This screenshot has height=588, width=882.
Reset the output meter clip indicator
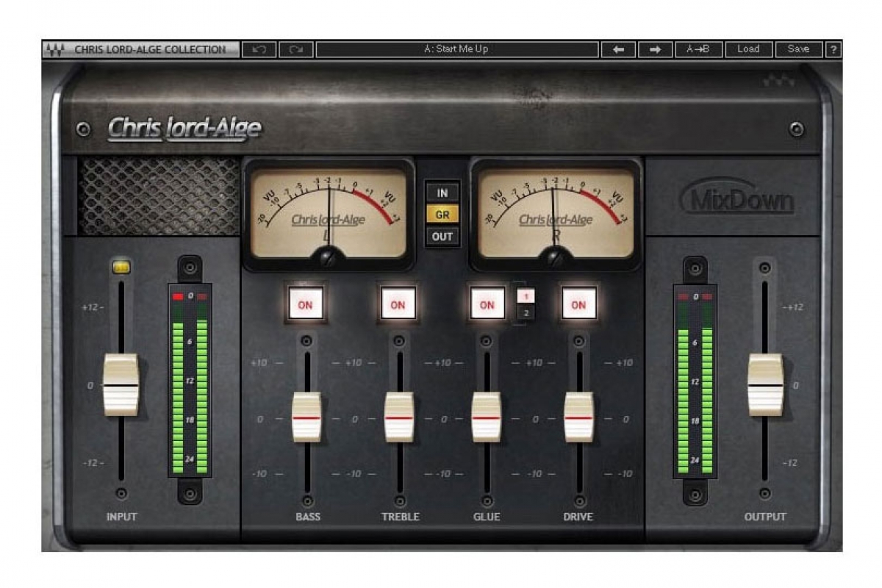tap(695, 296)
